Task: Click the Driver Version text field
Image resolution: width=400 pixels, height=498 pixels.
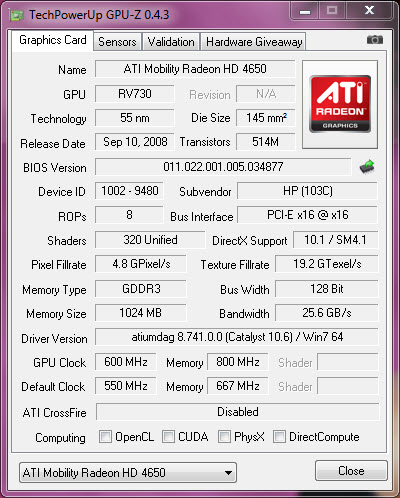Action: 237,337
